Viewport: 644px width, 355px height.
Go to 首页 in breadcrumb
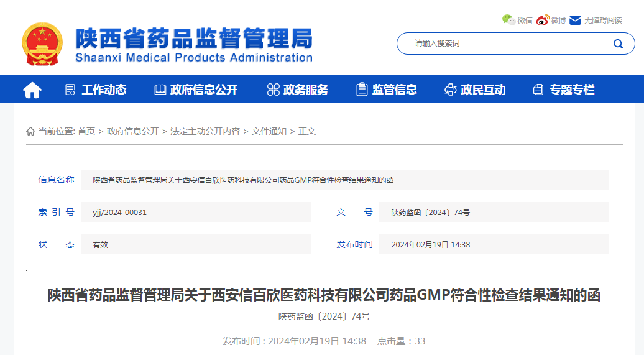(x=86, y=131)
